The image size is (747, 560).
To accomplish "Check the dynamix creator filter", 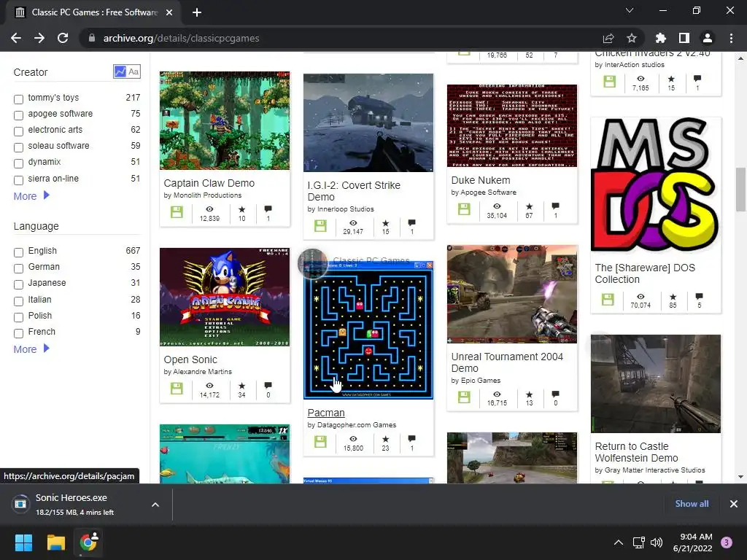I will 18,164.
